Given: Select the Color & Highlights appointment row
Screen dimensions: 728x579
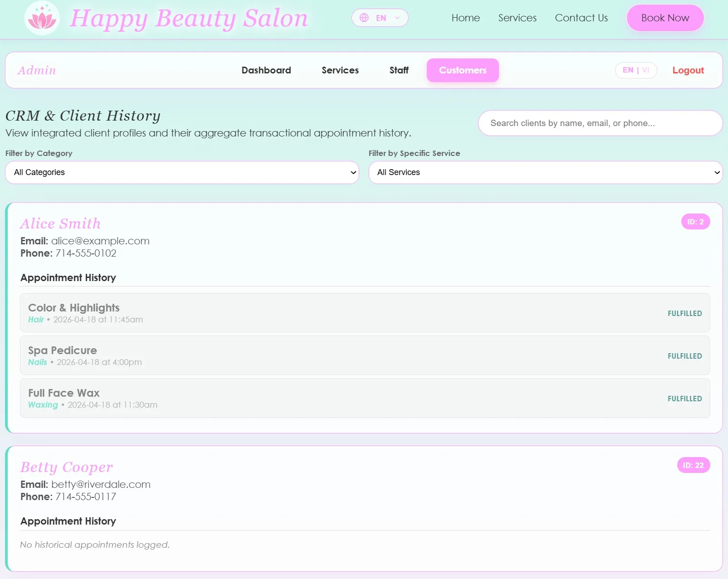Looking at the screenshot, I should (x=365, y=312).
